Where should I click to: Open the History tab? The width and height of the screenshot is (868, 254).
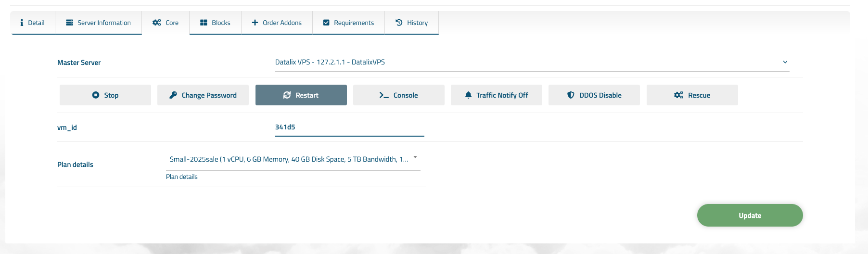tap(411, 23)
